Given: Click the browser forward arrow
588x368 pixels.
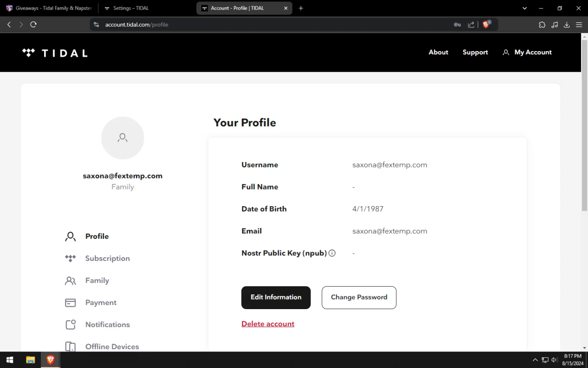Looking at the screenshot, I should pyautogui.click(x=21, y=24).
